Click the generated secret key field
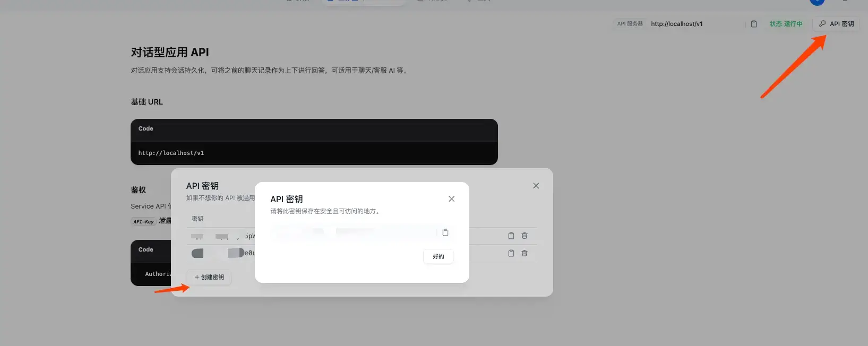Viewport: 868px width, 346px height. pos(354,232)
